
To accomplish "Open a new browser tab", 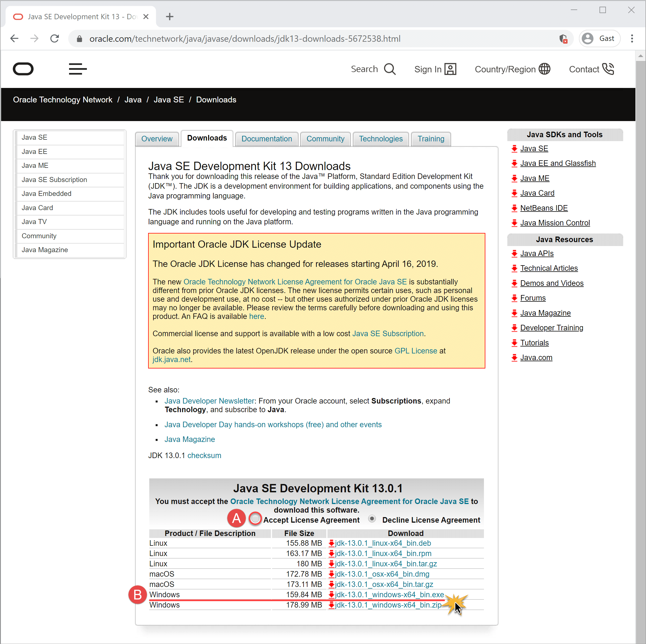I will [170, 16].
